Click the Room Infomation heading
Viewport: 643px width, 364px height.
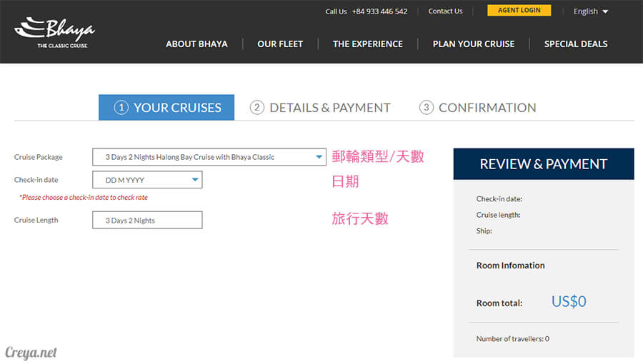pos(511,266)
